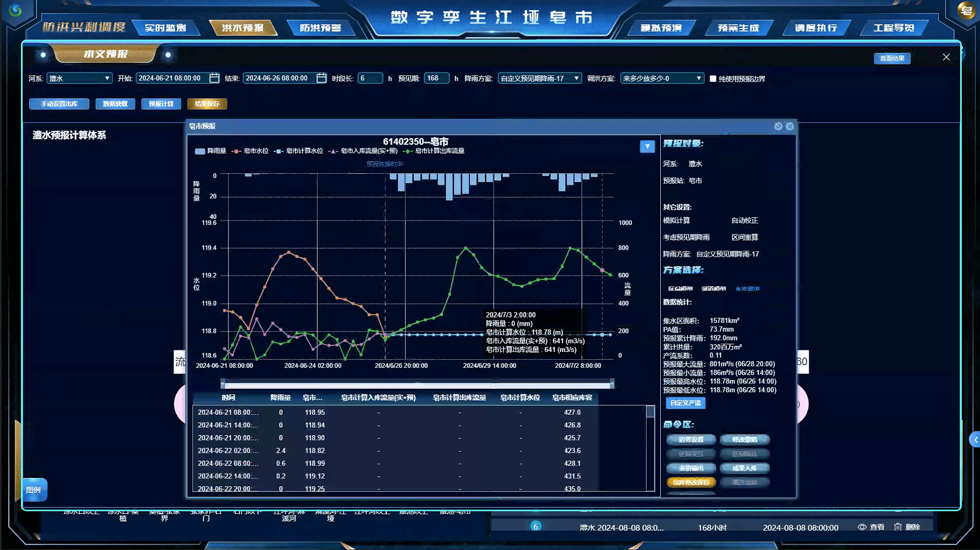Expand the 降雨方案 dropdown
Screen dimensions: 980x550
(x=539, y=78)
